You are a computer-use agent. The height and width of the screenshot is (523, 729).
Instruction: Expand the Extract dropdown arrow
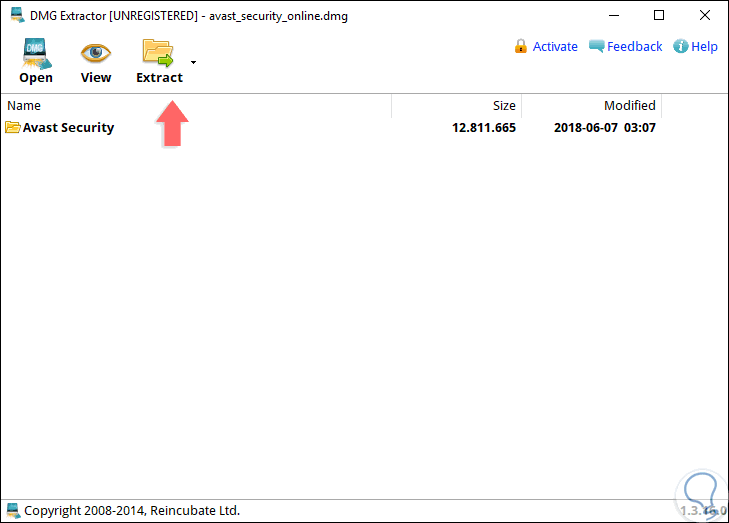(x=193, y=62)
